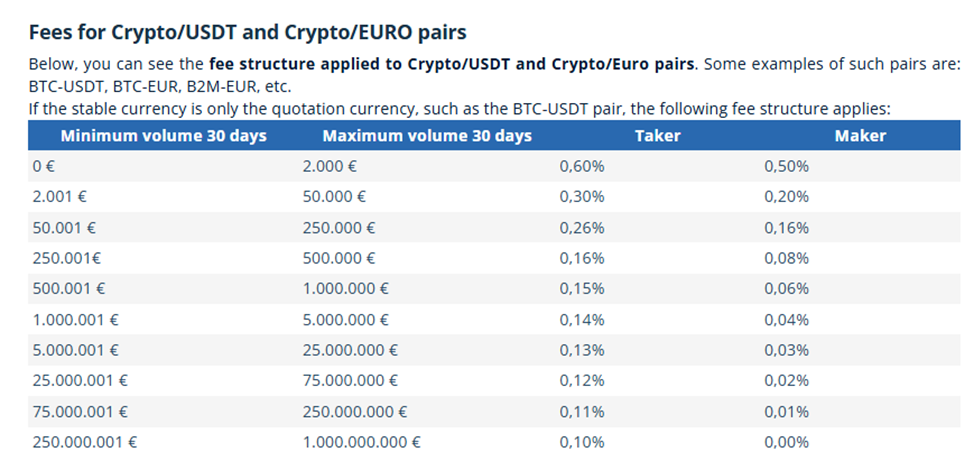Select the 0,14% taker fee cell
This screenshot has width=974, height=461.
(x=582, y=320)
